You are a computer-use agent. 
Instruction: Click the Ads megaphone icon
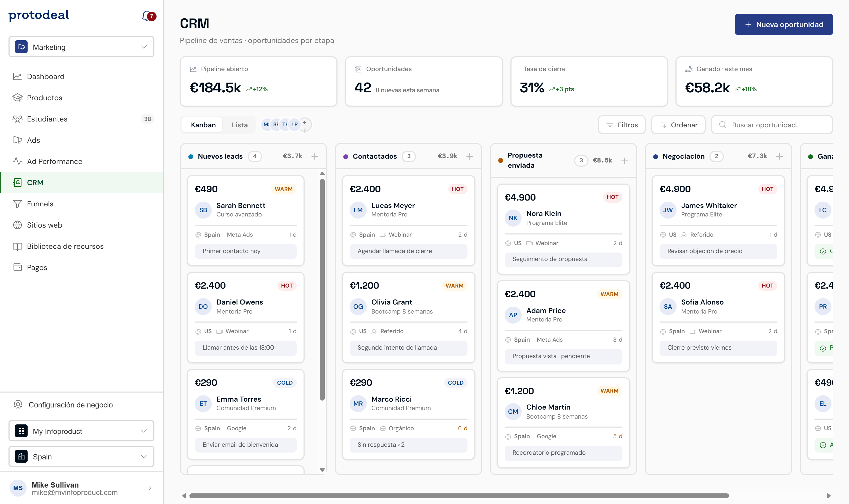(17, 140)
